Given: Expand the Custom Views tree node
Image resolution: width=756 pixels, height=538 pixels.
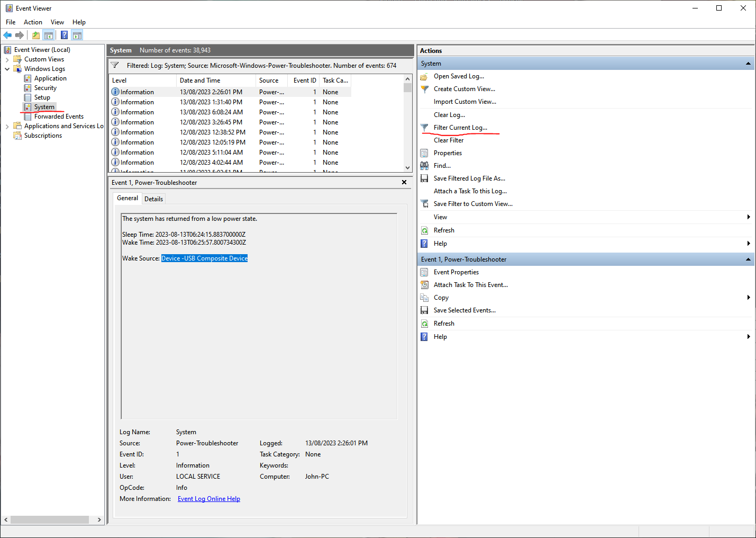Looking at the screenshot, I should 7,59.
